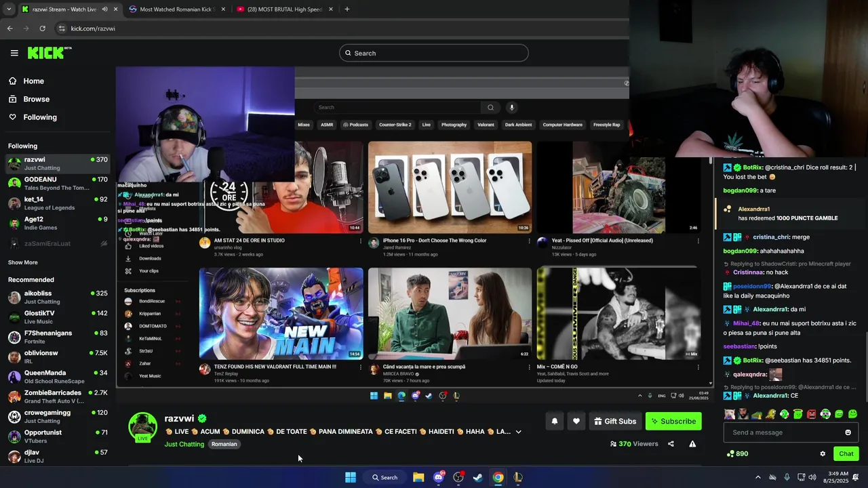Image resolution: width=868 pixels, height=488 pixels.
Task: Open offline channel zaSamiEraLuat
Action: [58, 243]
